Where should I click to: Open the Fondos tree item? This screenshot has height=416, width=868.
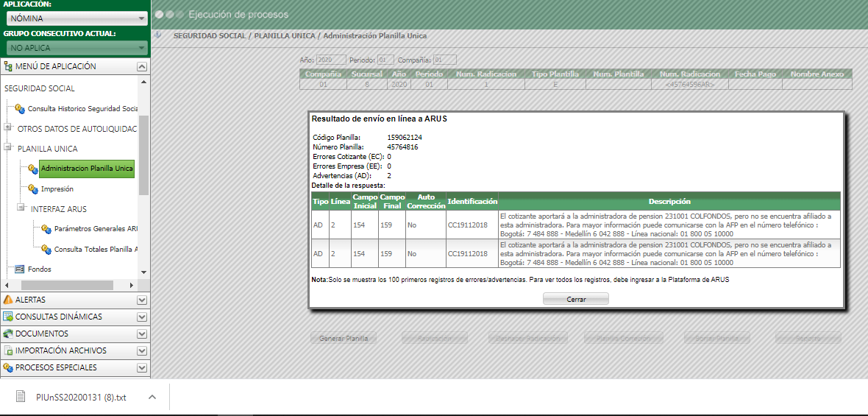pyautogui.click(x=39, y=269)
